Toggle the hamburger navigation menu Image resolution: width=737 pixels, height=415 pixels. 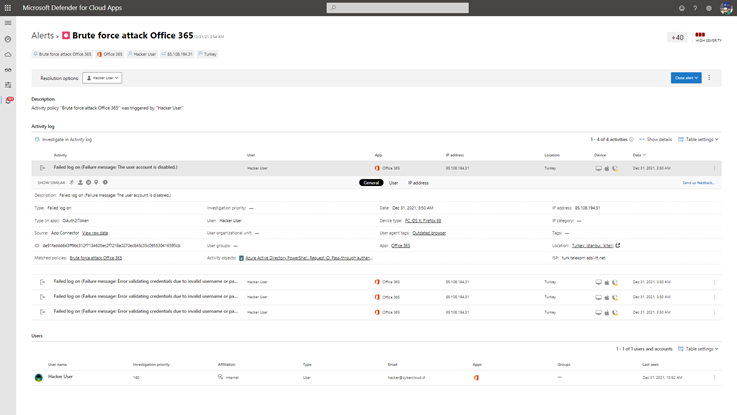click(x=8, y=23)
